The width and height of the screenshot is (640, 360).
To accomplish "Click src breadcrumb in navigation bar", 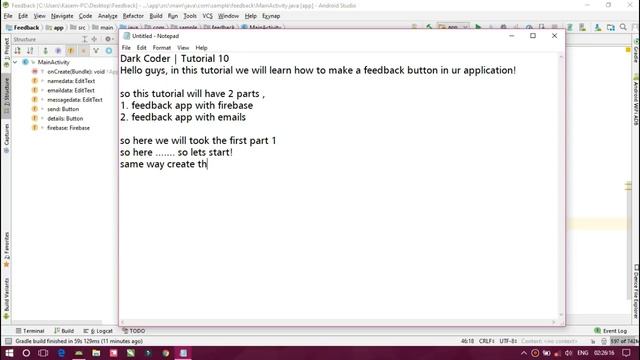I will pos(78,27).
